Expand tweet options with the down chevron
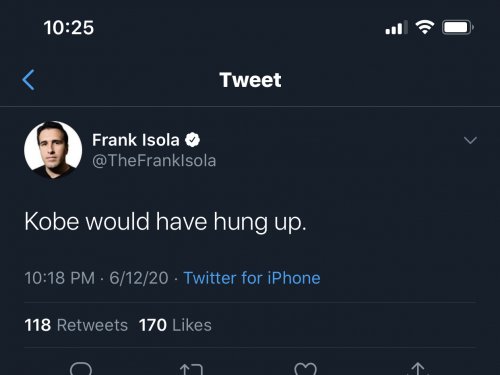This screenshot has height=375, width=500. tap(470, 140)
